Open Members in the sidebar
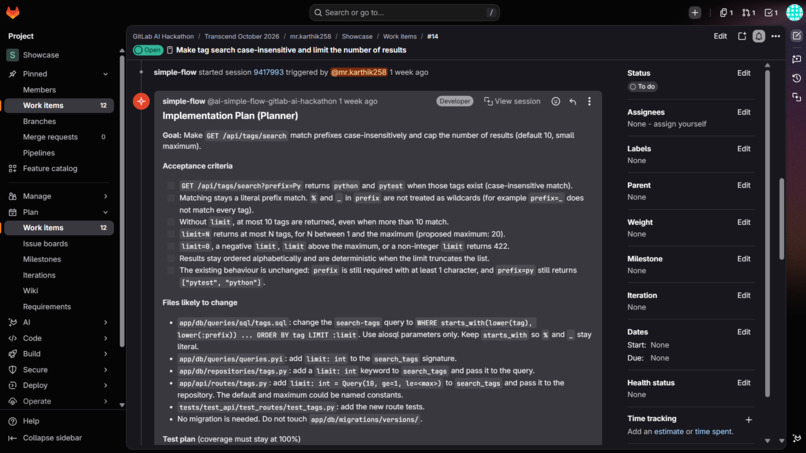Image resolution: width=806 pixels, height=453 pixels. tap(39, 90)
